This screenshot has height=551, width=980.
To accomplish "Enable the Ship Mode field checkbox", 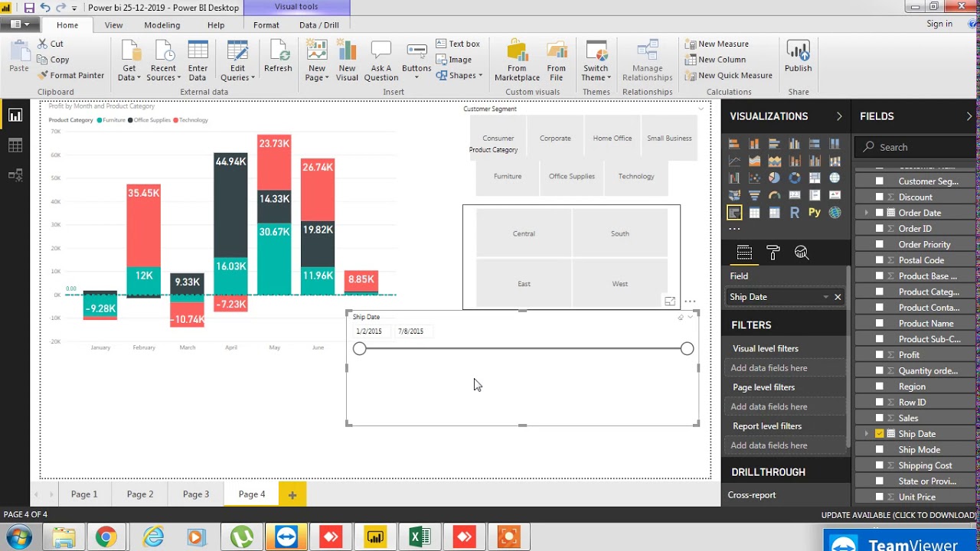I will click(880, 449).
